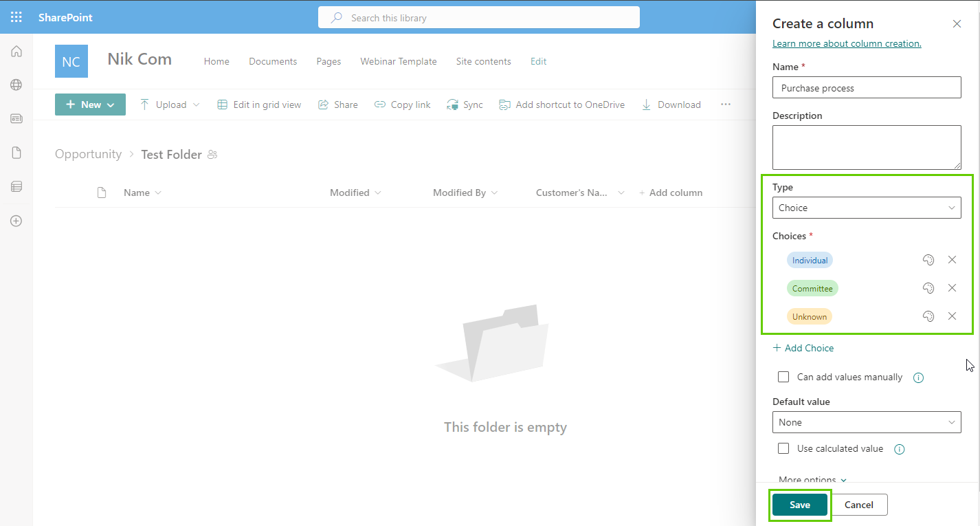This screenshot has height=526, width=980.
Task: Click info icon next to Use calculated value
Action: click(x=899, y=449)
